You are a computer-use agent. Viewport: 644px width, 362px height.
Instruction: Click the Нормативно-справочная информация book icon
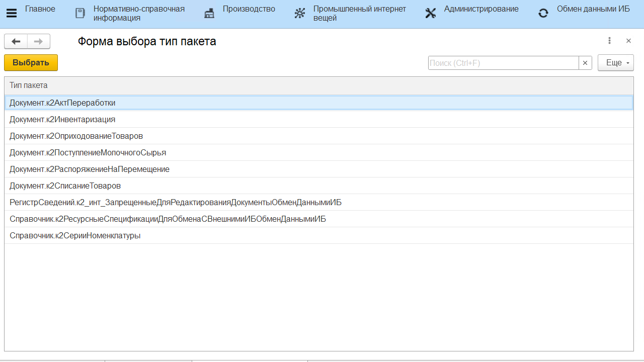[80, 14]
